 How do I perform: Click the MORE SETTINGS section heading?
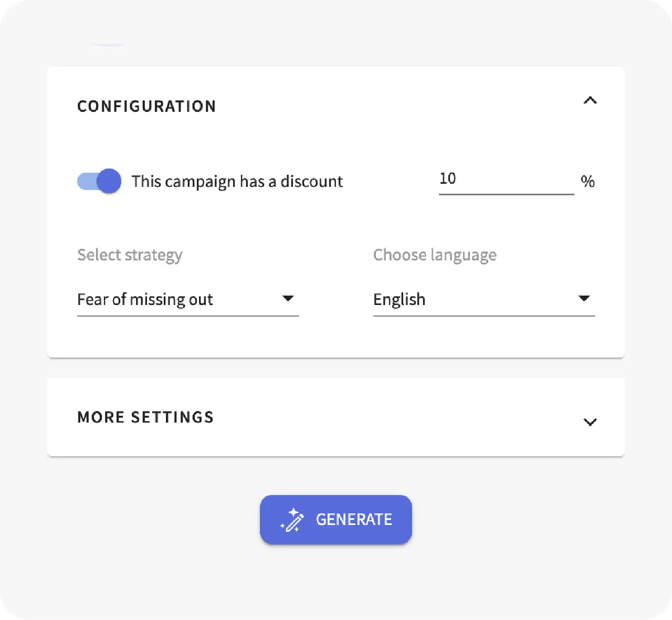pyautogui.click(x=145, y=417)
